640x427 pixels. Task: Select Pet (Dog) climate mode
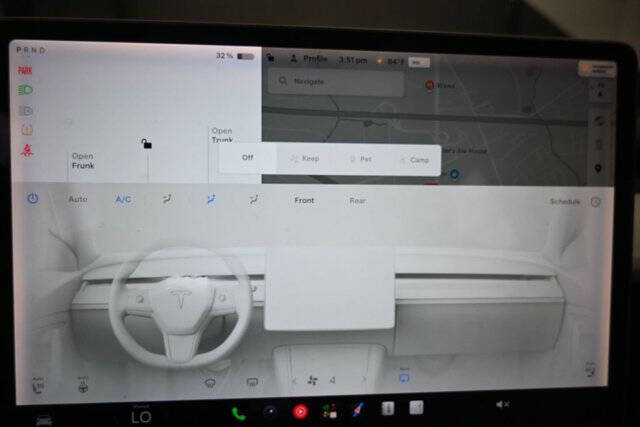click(361, 159)
